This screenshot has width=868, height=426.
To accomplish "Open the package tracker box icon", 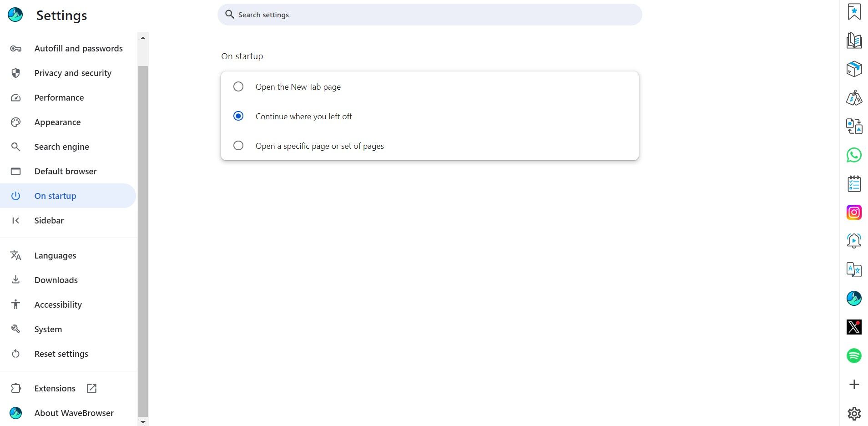I will coord(854,69).
